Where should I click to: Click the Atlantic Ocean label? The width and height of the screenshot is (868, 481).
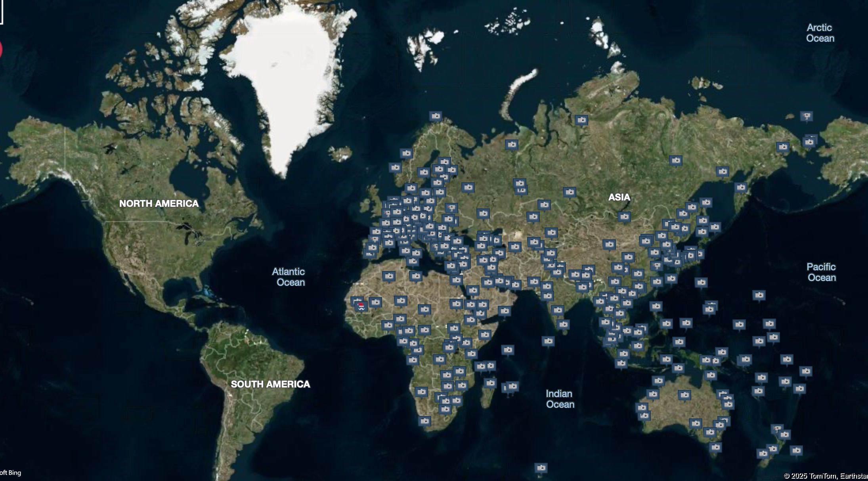pyautogui.click(x=289, y=277)
